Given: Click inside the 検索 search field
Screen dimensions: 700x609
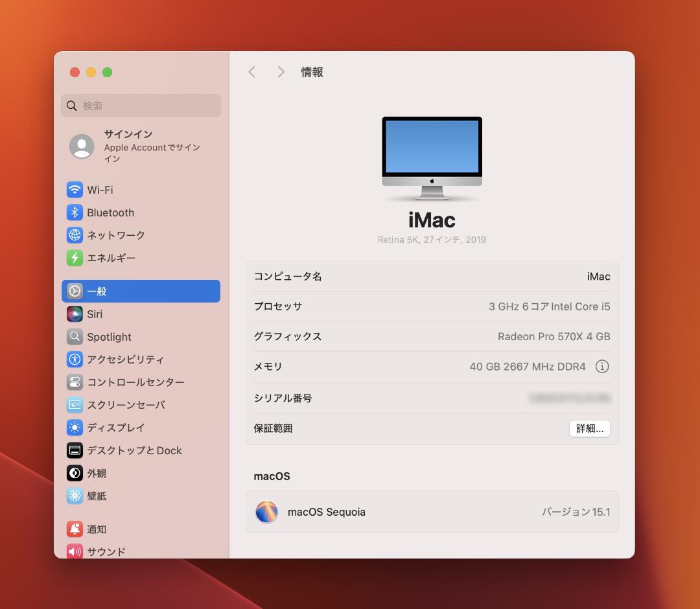Looking at the screenshot, I should point(141,105).
